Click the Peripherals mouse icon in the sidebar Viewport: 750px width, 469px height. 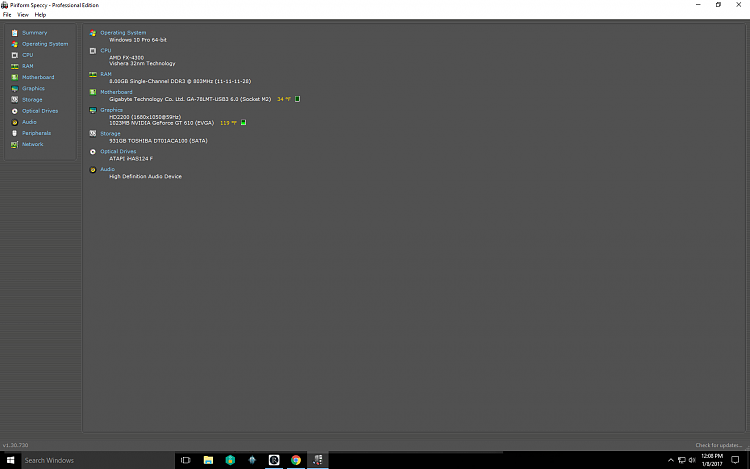pos(14,133)
